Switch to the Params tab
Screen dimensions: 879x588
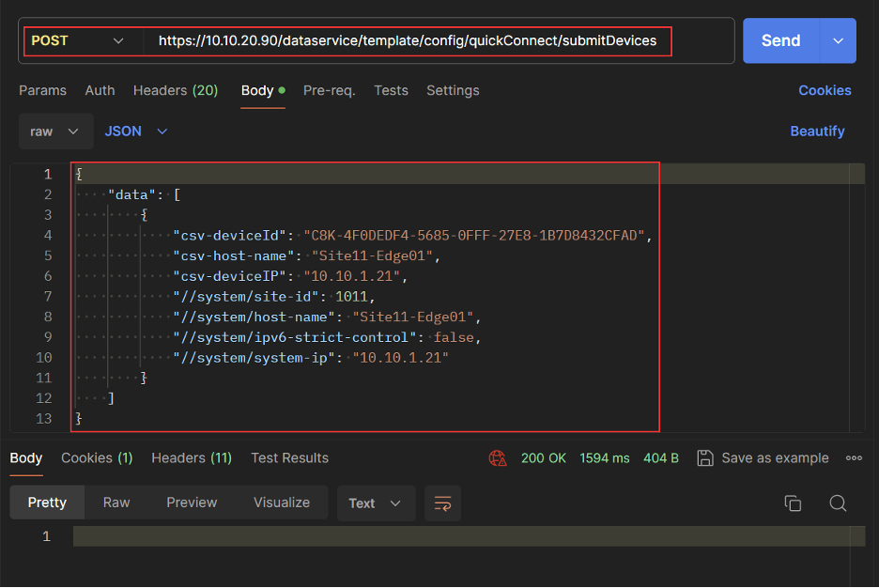pyautogui.click(x=42, y=90)
